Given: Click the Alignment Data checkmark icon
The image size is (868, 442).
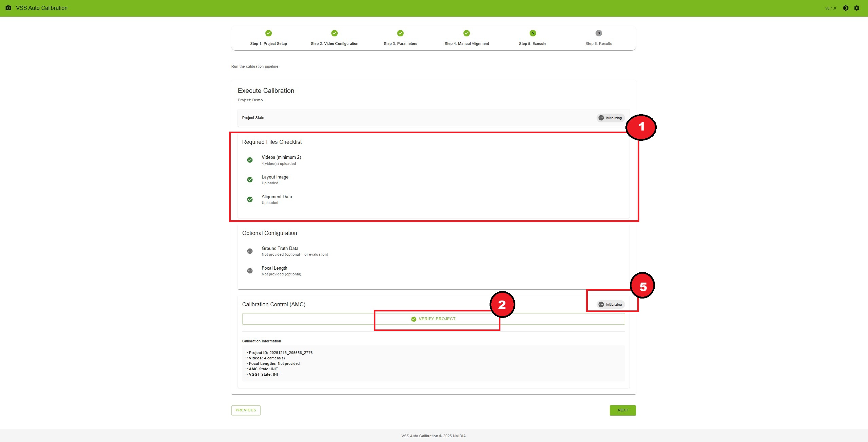Looking at the screenshot, I should click(x=250, y=199).
